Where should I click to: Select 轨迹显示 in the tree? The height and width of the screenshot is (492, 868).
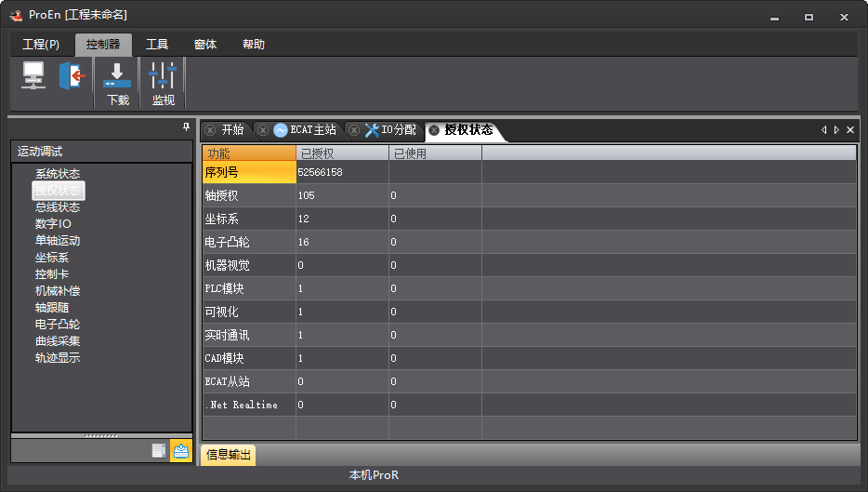pyautogui.click(x=58, y=358)
